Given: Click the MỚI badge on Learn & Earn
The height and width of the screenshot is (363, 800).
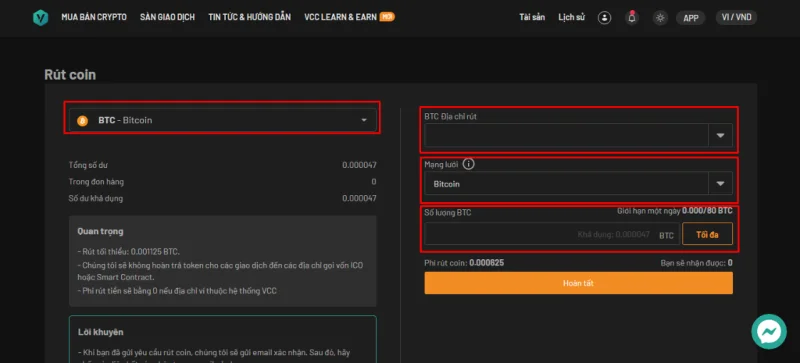Looking at the screenshot, I should (387, 17).
